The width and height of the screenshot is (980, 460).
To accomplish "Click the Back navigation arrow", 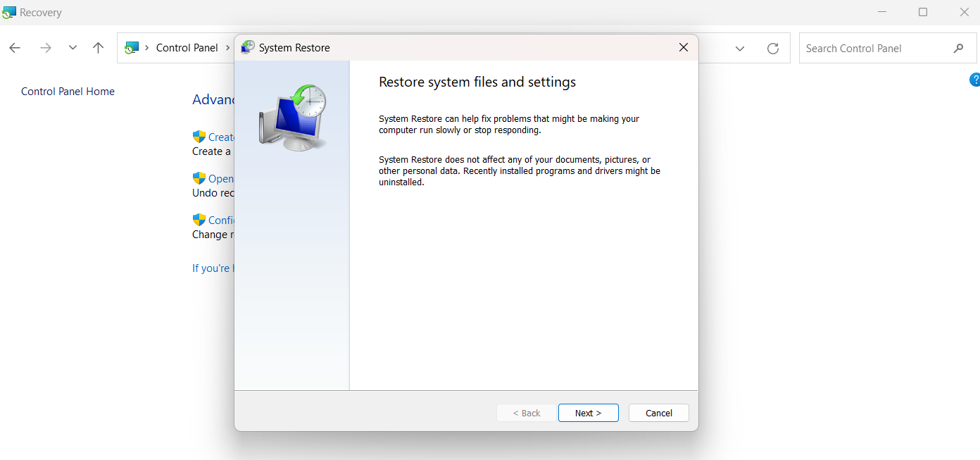I will (15, 48).
